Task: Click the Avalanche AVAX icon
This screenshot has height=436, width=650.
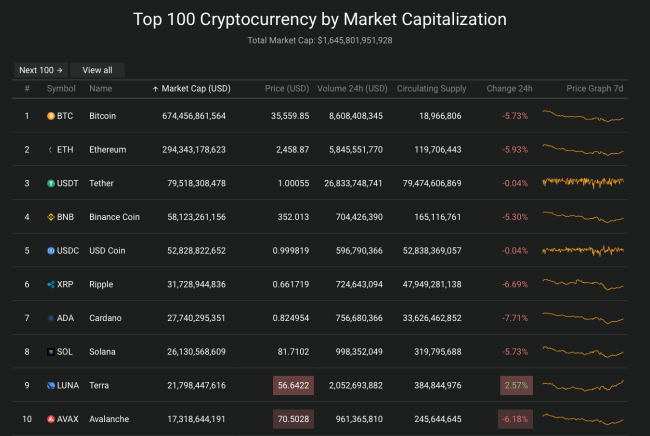Action: tap(51, 419)
